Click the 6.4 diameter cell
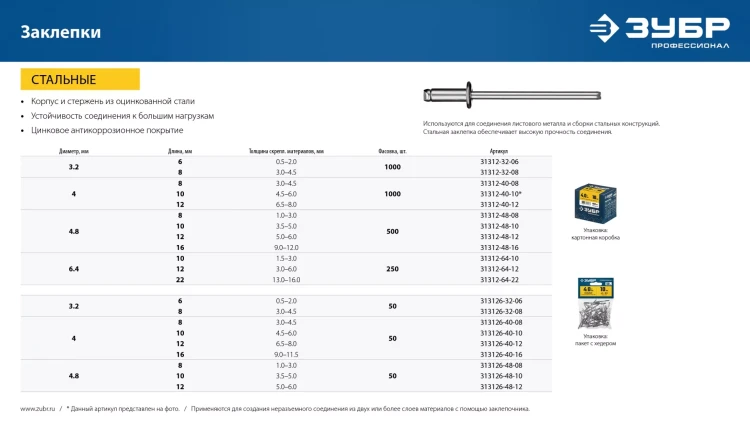 click(x=74, y=269)
